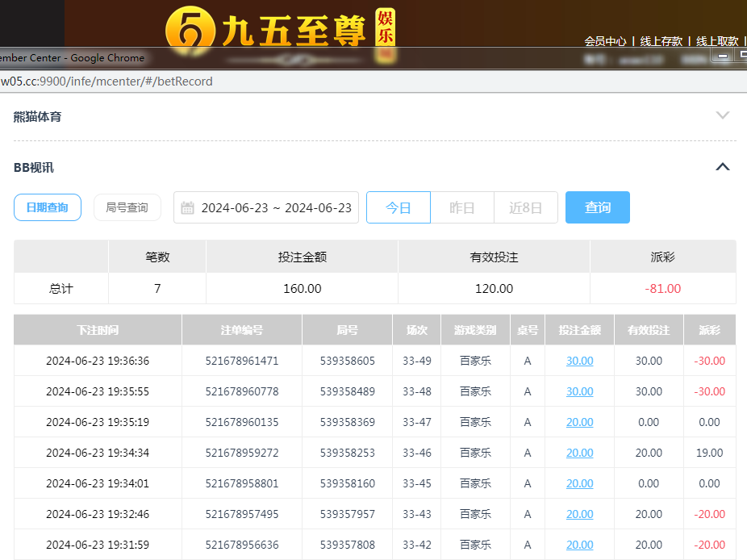Click the browser address bar URL
The image size is (747, 560).
[x=106, y=81]
